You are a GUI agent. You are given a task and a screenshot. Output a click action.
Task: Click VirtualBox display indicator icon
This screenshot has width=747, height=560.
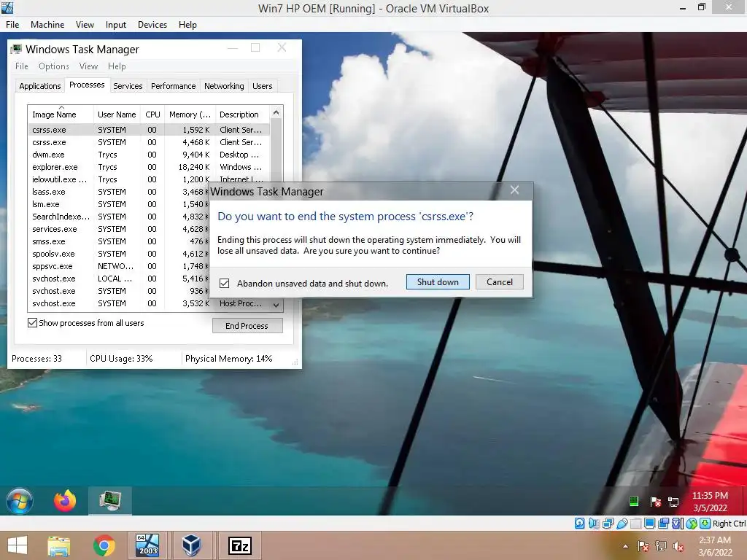649,524
